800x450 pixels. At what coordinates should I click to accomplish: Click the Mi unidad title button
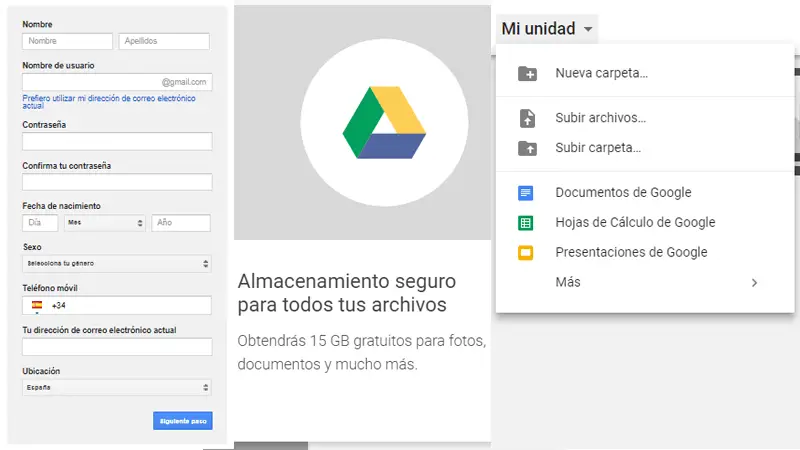click(546, 29)
